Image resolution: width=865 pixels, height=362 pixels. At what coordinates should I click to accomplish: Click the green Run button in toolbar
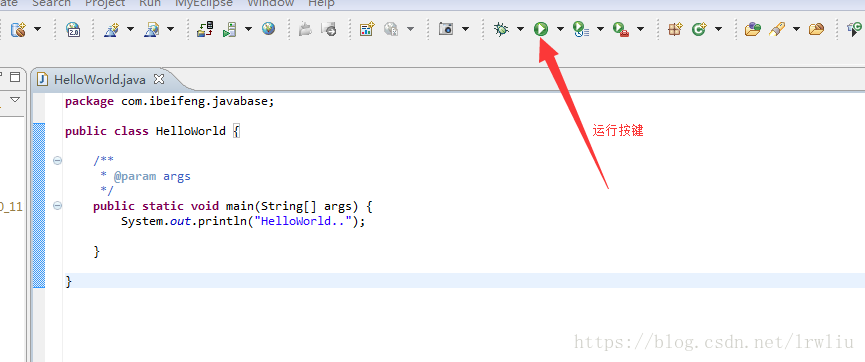point(541,29)
